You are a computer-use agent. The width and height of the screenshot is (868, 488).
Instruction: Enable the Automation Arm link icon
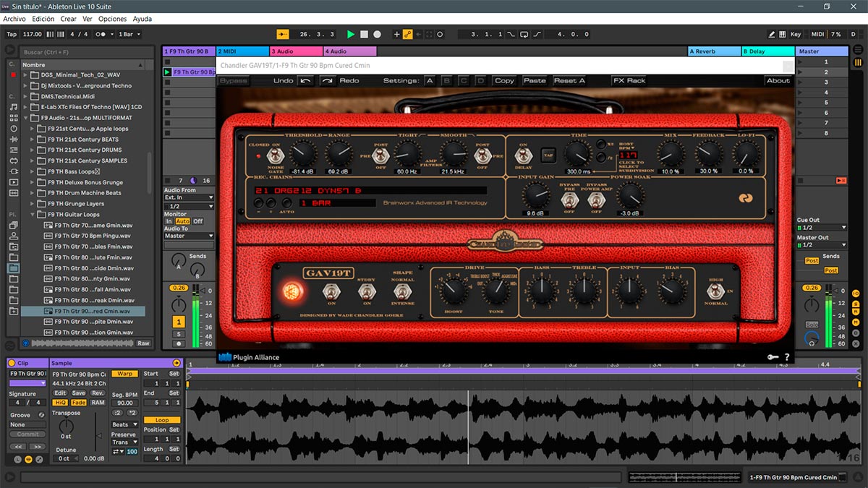(x=408, y=34)
